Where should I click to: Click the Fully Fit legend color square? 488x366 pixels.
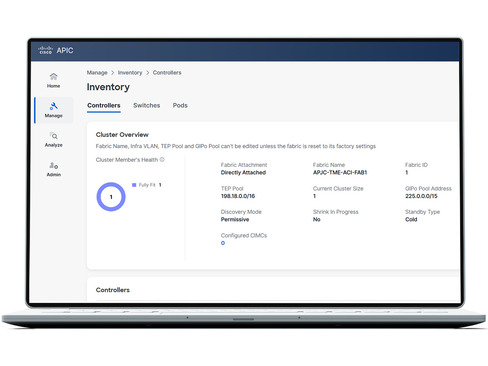[134, 185]
